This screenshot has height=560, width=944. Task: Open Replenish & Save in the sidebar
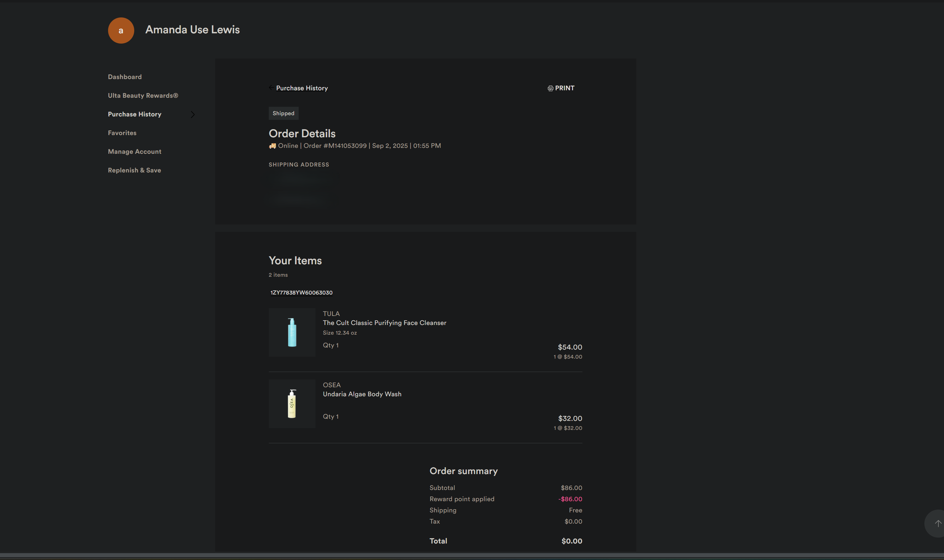tap(134, 170)
